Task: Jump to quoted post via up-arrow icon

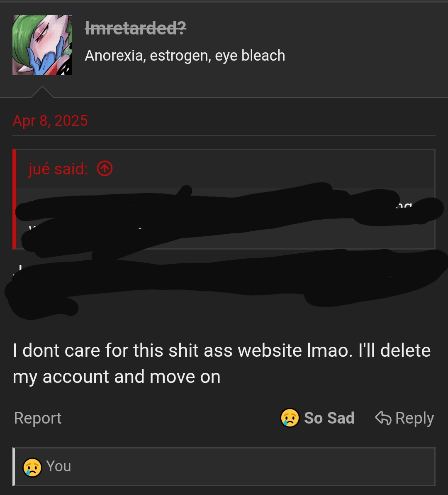Action: [105, 169]
